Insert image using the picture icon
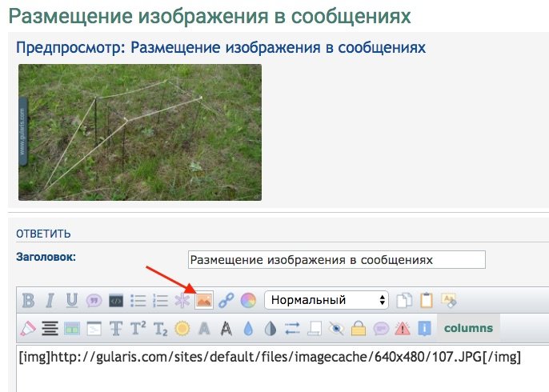The height and width of the screenshot is (392, 549). [x=204, y=301]
